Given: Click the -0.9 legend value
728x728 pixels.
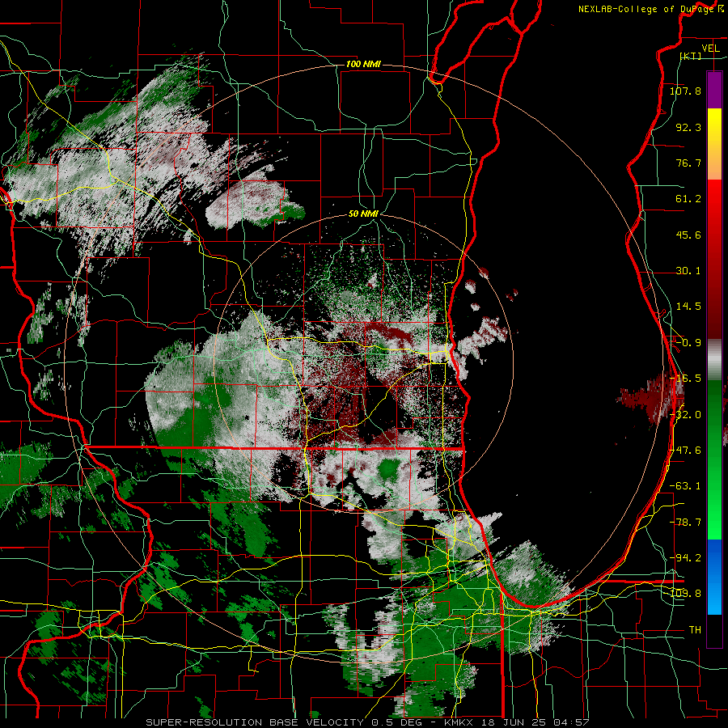Looking at the screenshot, I should 688,343.
